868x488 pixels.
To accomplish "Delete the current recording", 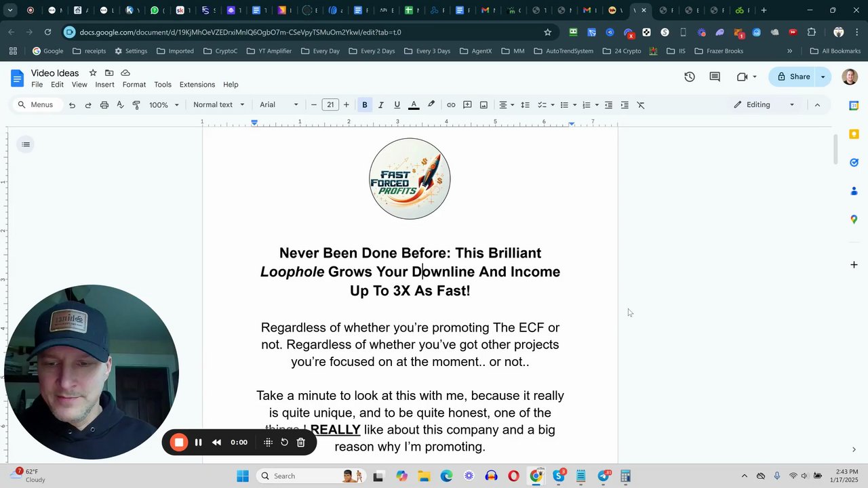I will tap(301, 443).
